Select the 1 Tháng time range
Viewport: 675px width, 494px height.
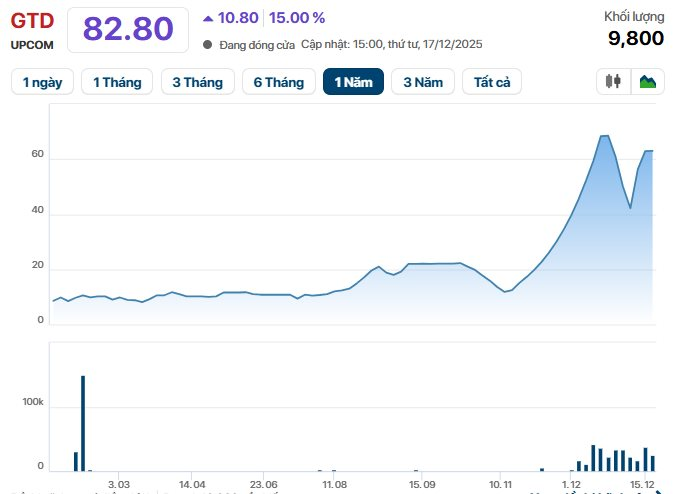coord(117,82)
